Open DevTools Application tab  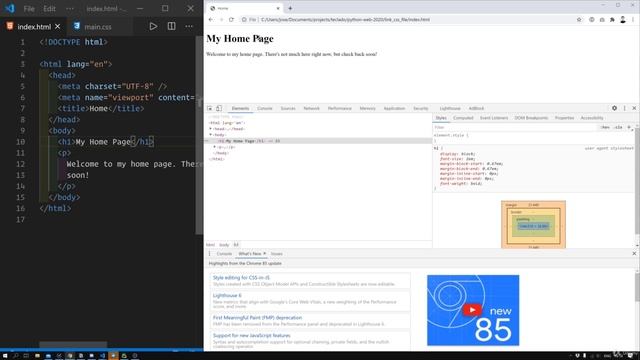click(x=394, y=108)
